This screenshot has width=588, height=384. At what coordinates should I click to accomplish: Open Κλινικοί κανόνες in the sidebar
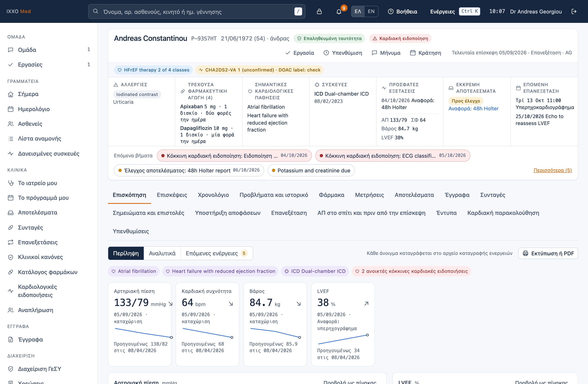(49, 257)
